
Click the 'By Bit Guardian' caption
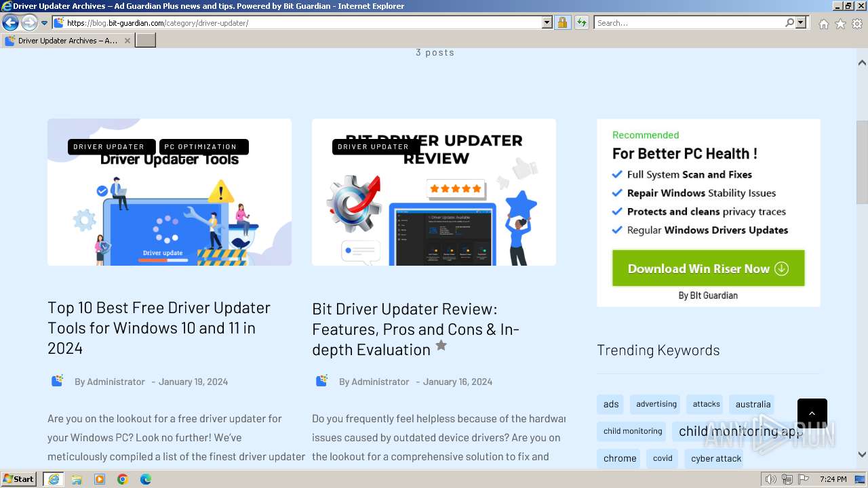click(708, 296)
